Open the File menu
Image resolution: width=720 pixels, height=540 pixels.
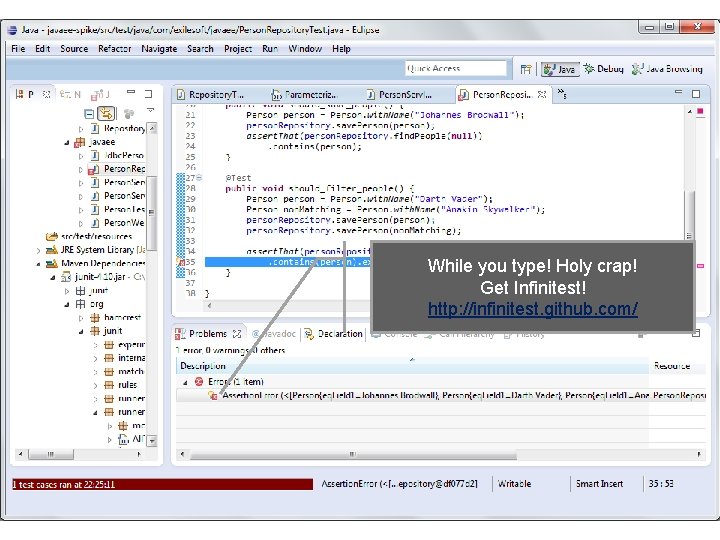[18, 49]
